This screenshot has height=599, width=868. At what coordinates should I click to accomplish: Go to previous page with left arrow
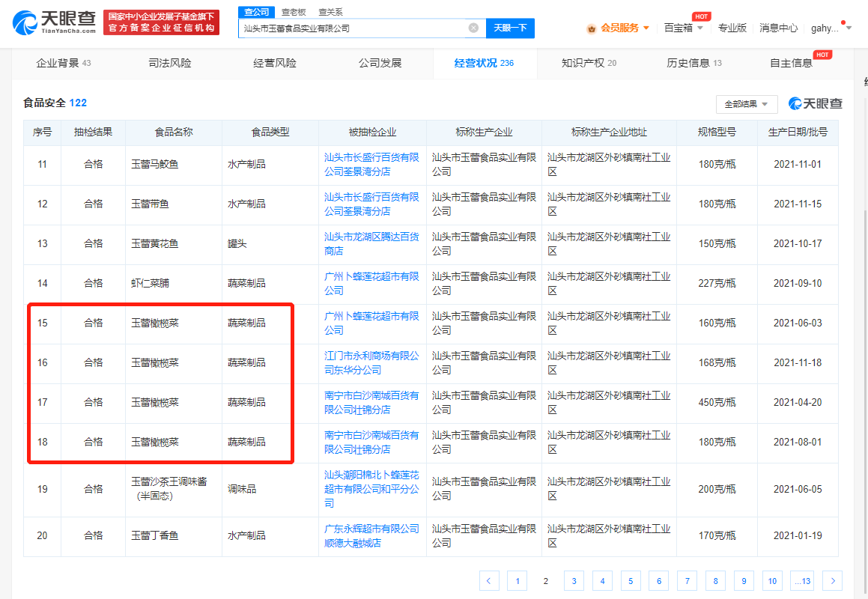point(489,581)
